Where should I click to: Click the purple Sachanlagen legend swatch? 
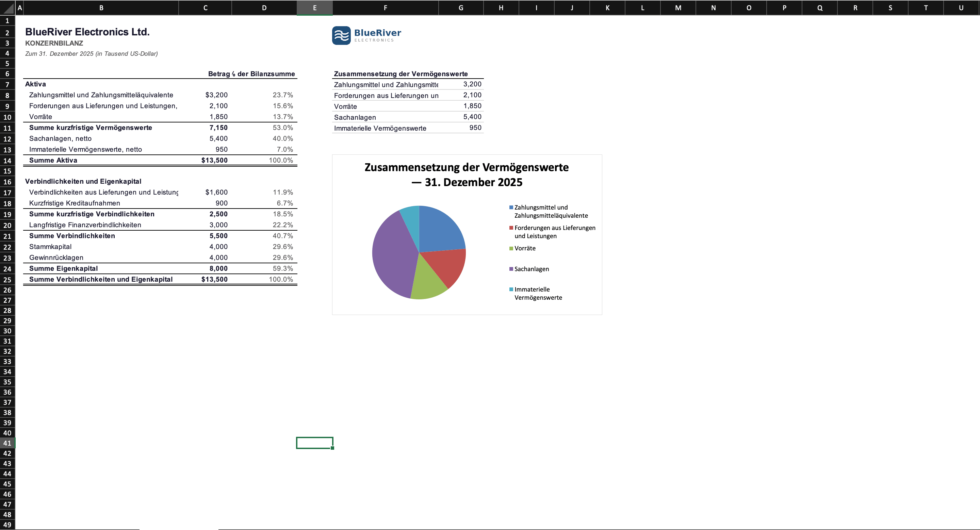pos(511,269)
